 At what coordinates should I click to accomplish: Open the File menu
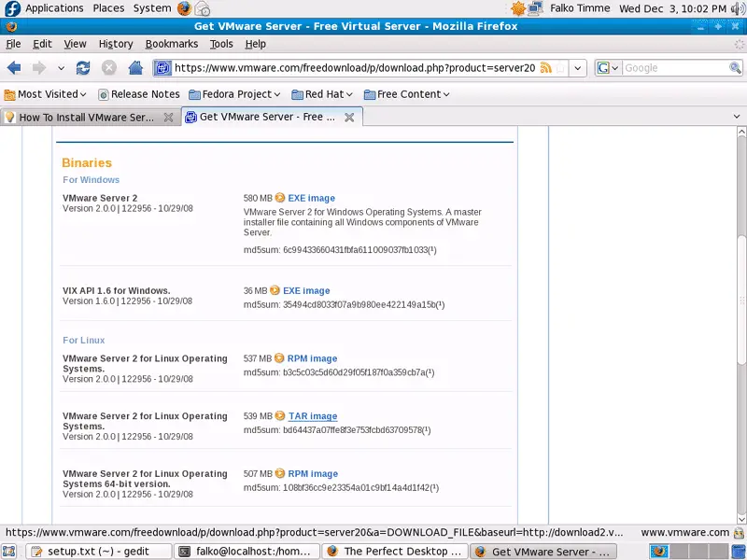13,44
